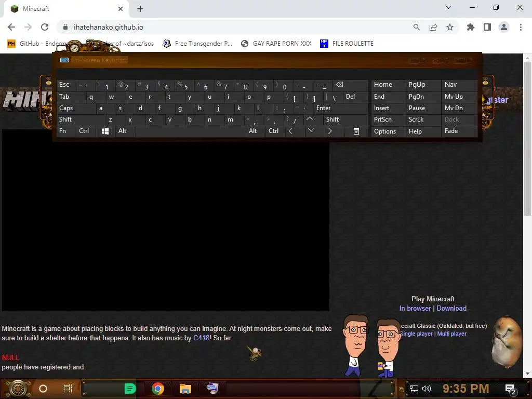Toggle the ScrLk key on the On-Screen Keyboard
532x399 pixels.
tap(423, 119)
